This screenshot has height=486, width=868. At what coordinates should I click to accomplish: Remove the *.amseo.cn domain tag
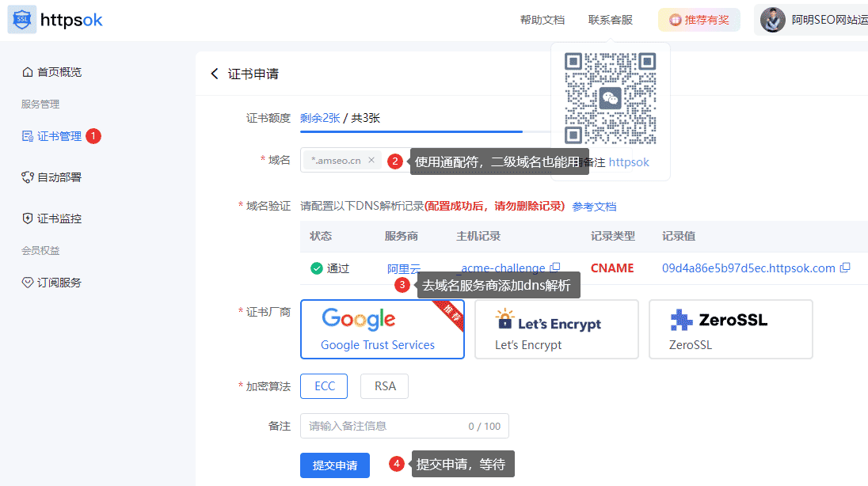pyautogui.click(x=371, y=160)
